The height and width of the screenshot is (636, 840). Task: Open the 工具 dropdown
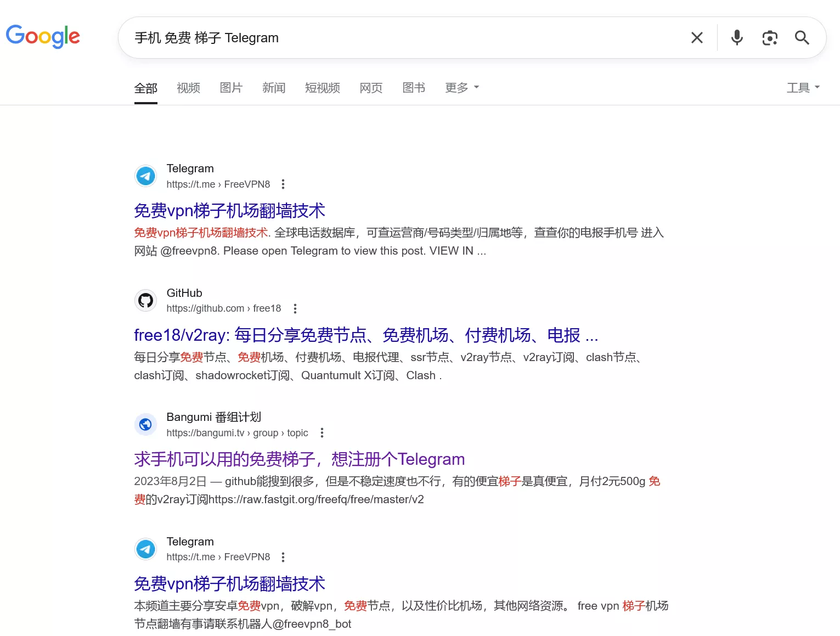coord(803,88)
